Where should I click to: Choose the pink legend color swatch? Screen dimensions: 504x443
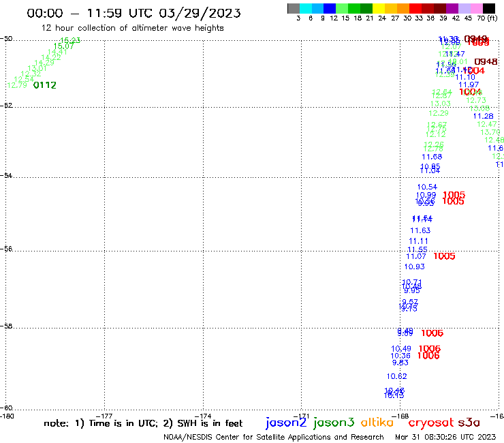[x=476, y=8]
